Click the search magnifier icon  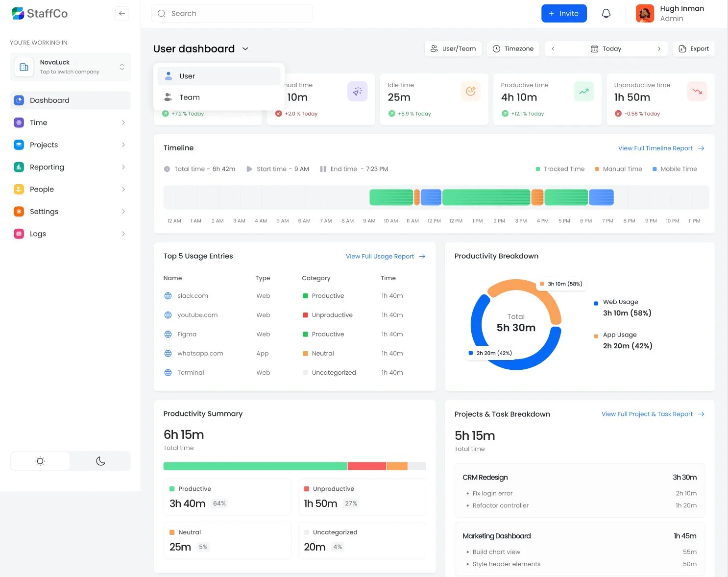coord(161,13)
